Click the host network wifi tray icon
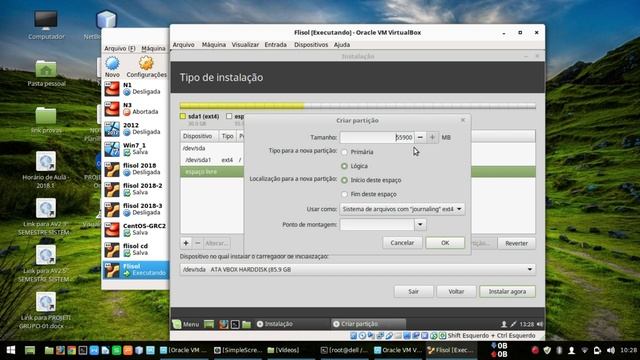Viewport: 640px width, 360px height. point(585,350)
